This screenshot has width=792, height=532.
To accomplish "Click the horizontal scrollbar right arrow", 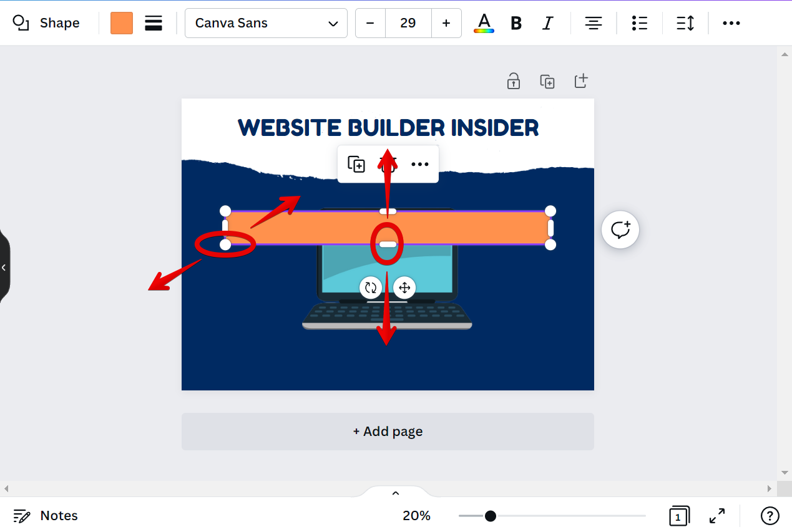I will pyautogui.click(x=770, y=488).
